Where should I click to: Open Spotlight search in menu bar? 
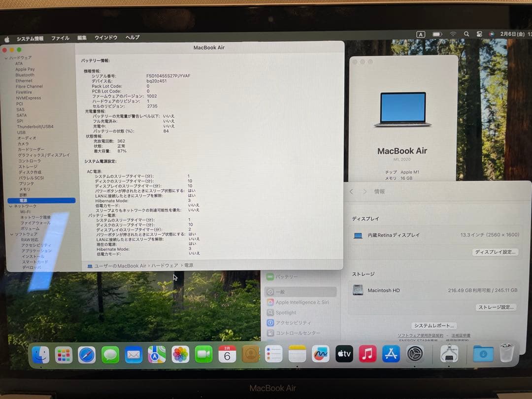pos(466,34)
